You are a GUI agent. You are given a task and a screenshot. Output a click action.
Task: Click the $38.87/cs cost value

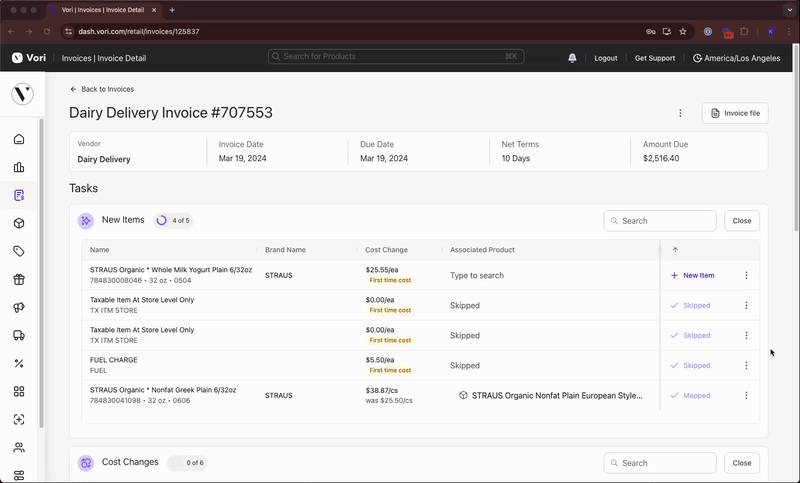382,390
